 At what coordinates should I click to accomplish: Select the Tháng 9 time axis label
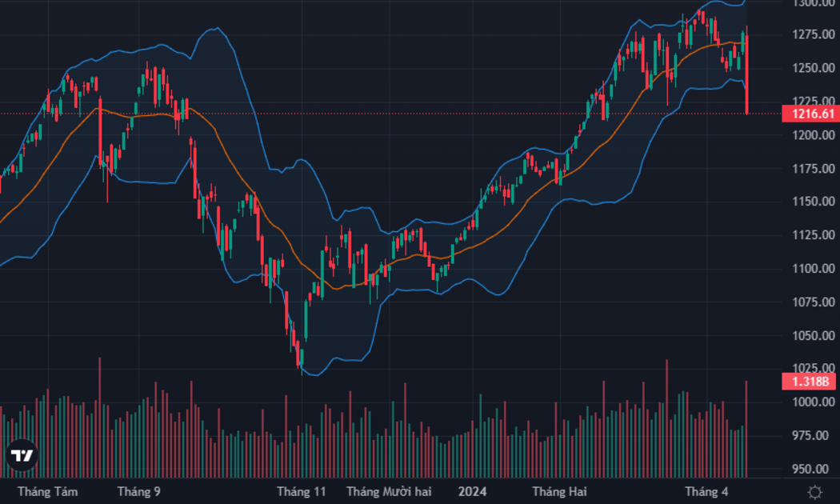[138, 492]
